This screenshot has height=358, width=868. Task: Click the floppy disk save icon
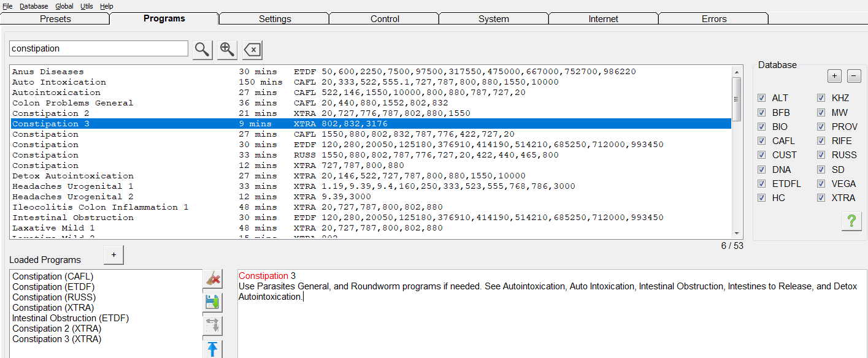[212, 302]
